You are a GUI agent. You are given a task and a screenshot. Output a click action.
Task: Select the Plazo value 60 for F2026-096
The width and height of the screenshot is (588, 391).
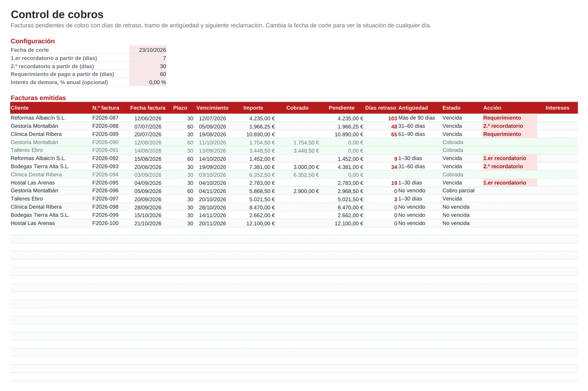(190, 191)
